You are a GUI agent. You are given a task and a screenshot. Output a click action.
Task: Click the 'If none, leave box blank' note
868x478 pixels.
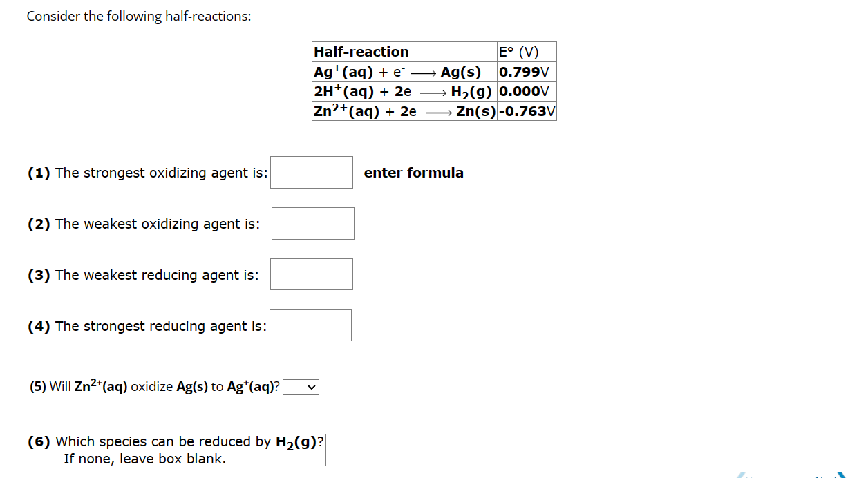(144, 459)
